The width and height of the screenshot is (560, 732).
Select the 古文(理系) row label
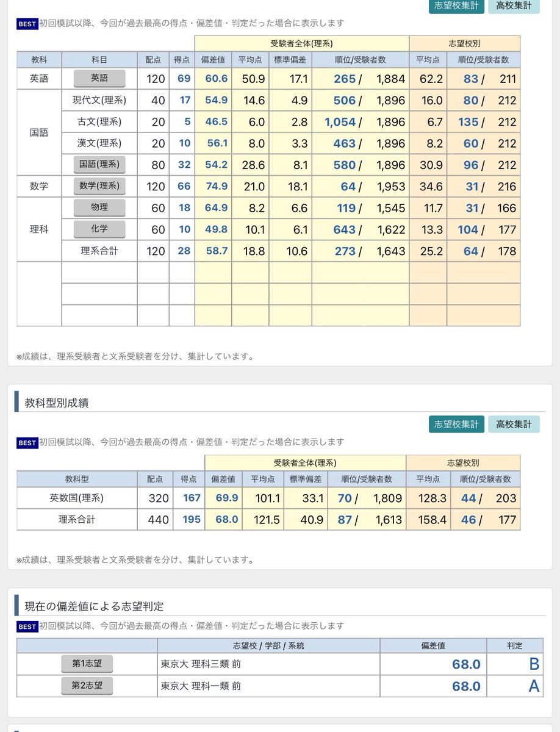[x=99, y=122]
